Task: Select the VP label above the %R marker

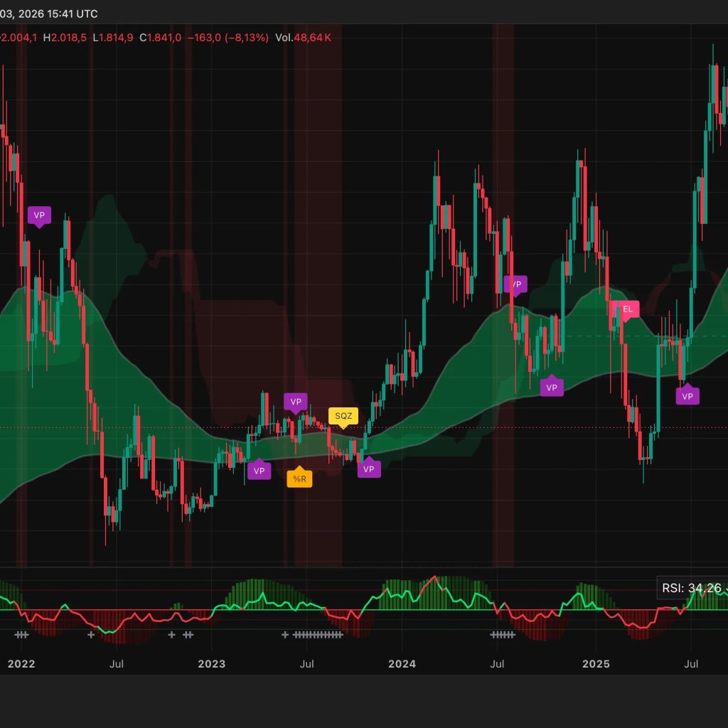Action: (x=296, y=402)
